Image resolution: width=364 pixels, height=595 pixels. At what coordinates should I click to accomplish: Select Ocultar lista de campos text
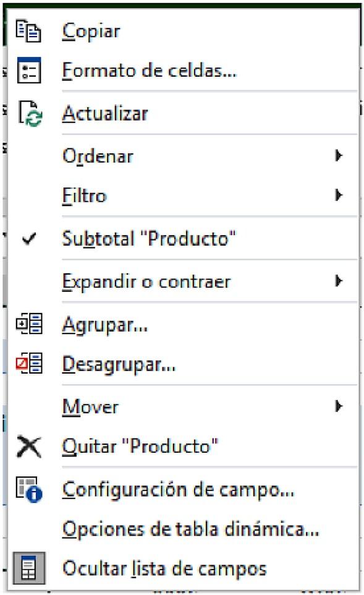tap(164, 569)
